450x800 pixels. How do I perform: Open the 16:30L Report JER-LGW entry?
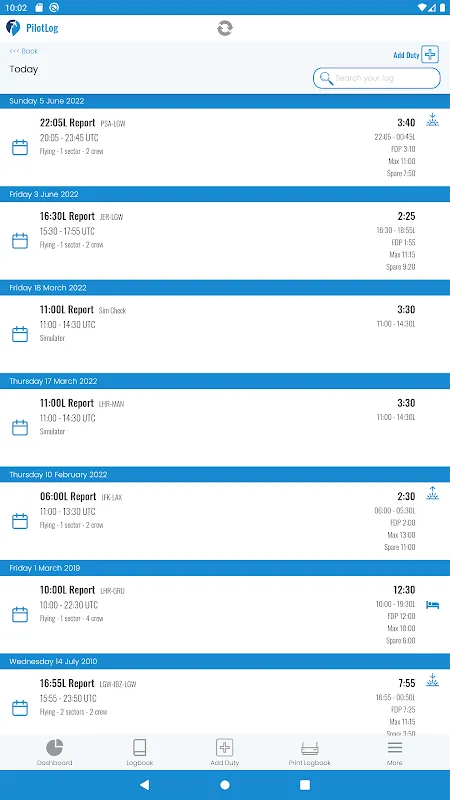[225, 241]
